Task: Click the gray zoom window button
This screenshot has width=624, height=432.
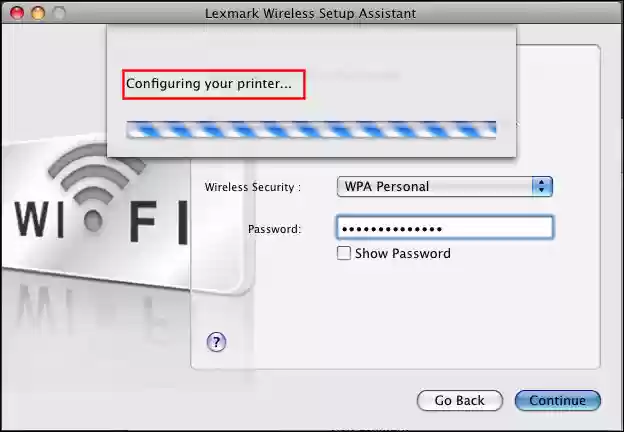Action: click(59, 13)
